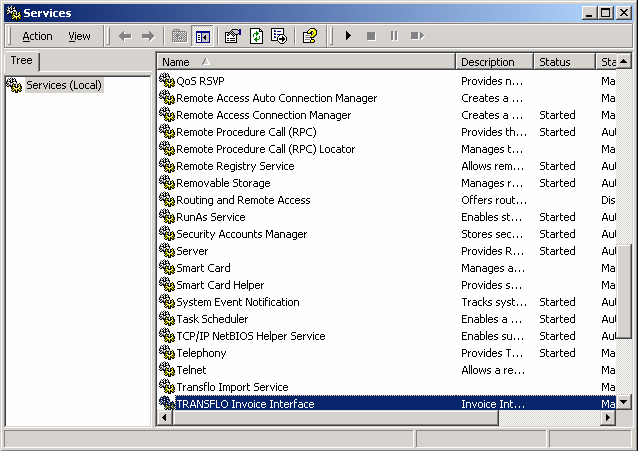Click horizontal scrollbar left arrow
The width and height of the screenshot is (638, 451).
point(164,418)
